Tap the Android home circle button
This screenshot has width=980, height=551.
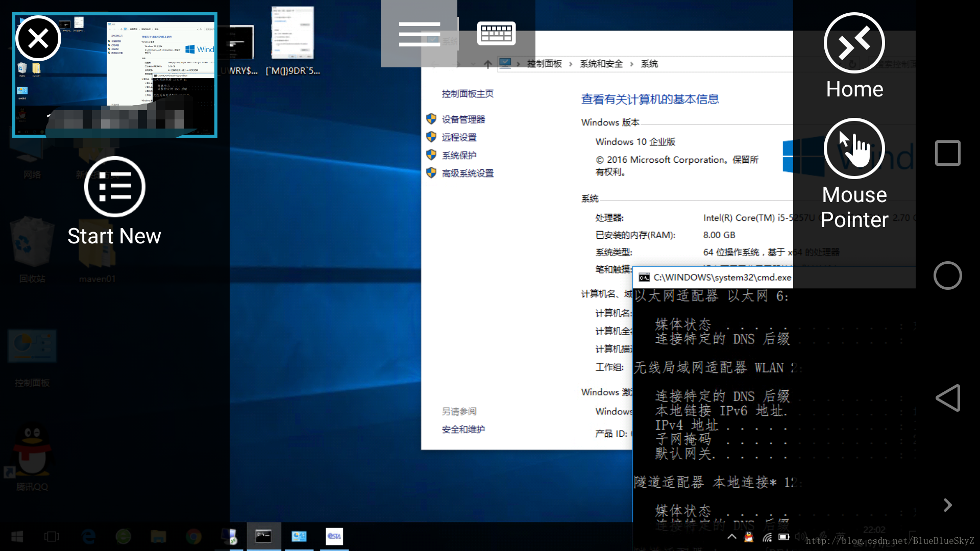948,275
